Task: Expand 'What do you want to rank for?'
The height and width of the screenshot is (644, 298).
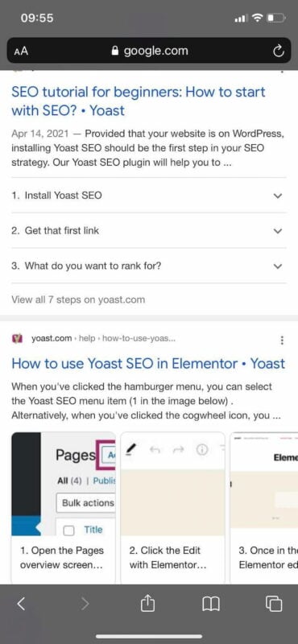Action: (149, 266)
